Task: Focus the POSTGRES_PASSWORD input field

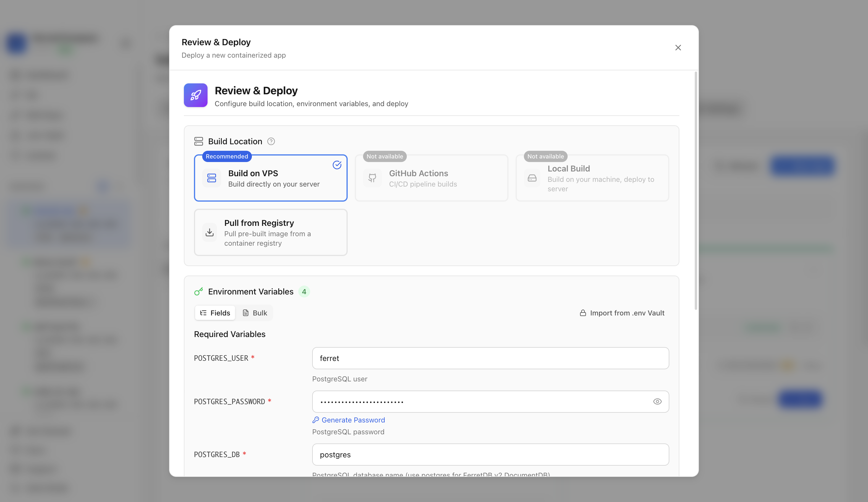Action: pyautogui.click(x=490, y=402)
